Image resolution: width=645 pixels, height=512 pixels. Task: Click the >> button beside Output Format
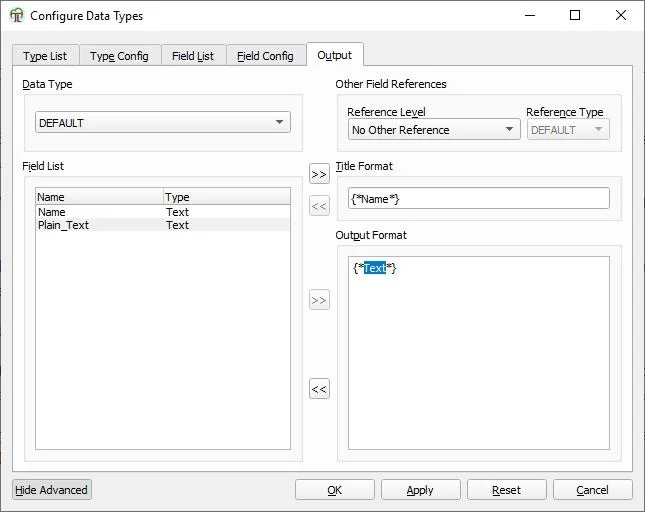(319, 300)
